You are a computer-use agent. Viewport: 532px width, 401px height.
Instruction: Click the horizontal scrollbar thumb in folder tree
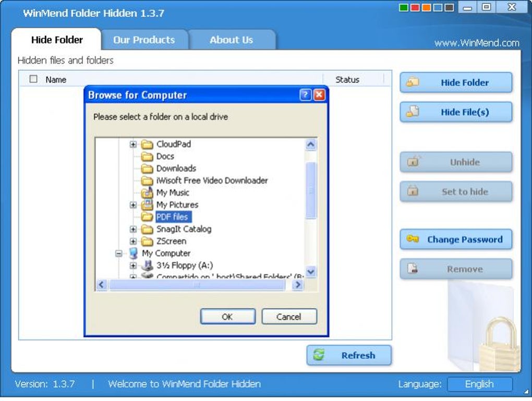coord(197,285)
